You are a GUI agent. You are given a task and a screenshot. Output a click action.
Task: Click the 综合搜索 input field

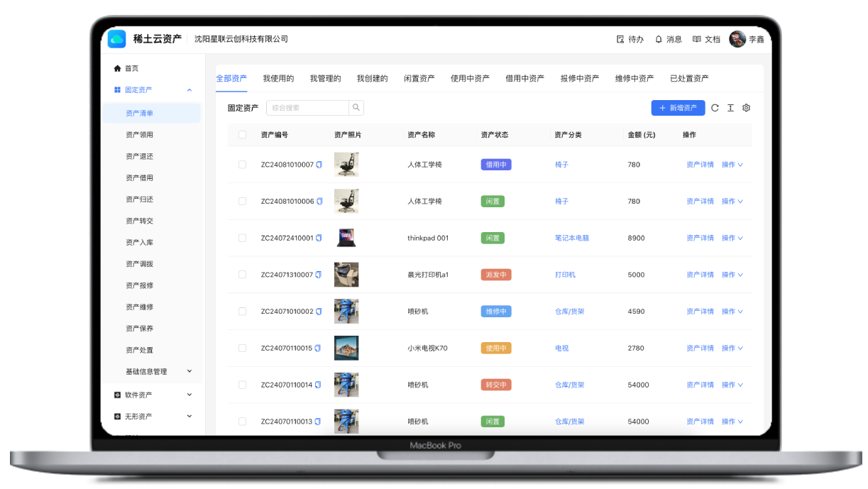click(x=307, y=108)
